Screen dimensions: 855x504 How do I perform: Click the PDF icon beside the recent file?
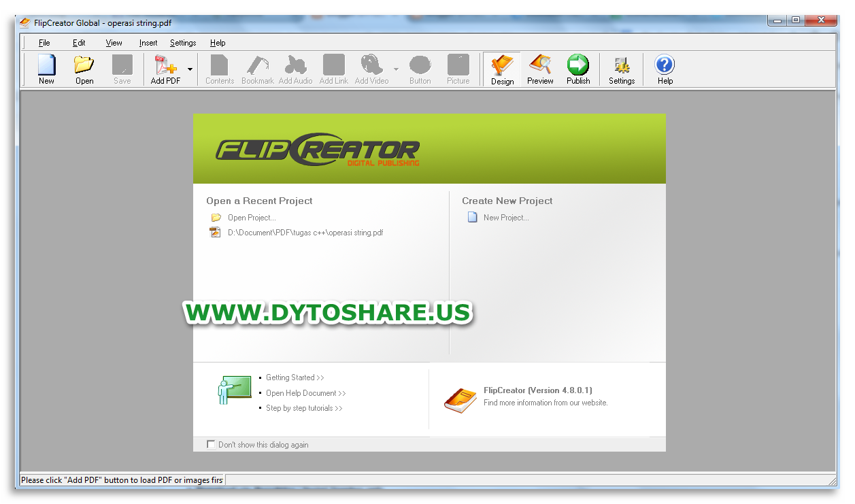coord(216,233)
